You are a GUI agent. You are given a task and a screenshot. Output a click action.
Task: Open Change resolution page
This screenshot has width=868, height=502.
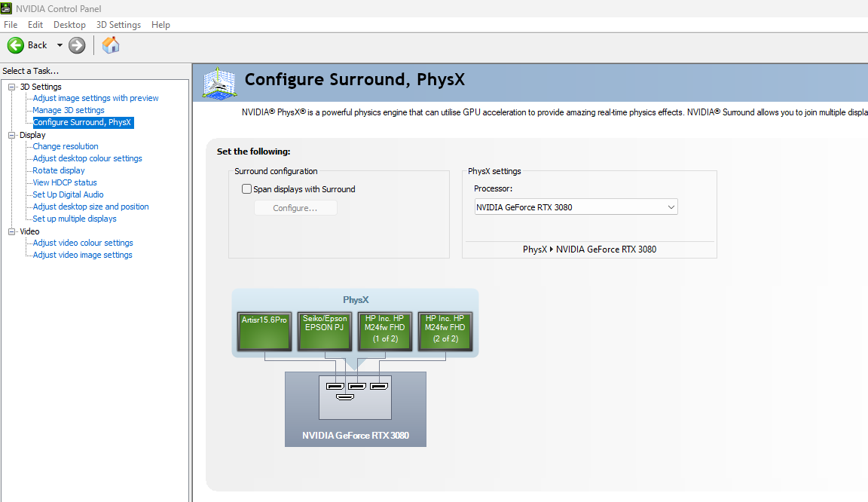click(x=66, y=146)
